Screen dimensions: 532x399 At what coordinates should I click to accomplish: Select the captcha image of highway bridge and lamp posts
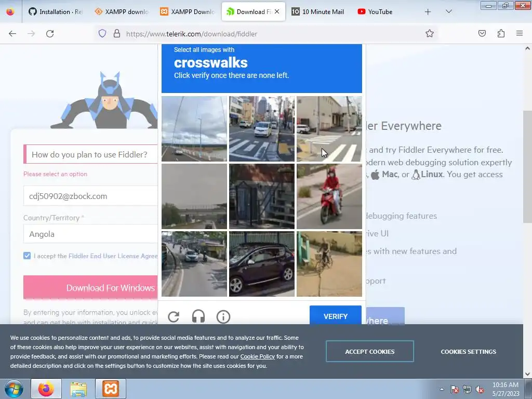point(194,129)
